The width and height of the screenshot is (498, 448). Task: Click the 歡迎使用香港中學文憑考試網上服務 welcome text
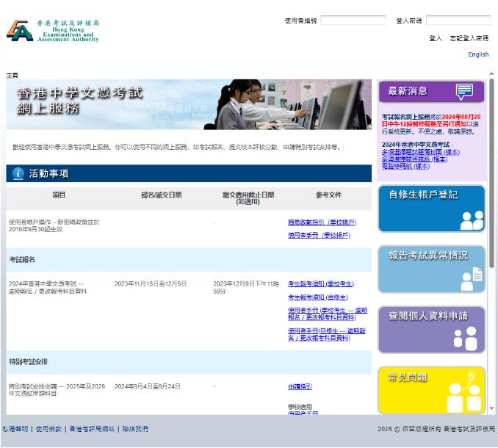pyautogui.click(x=177, y=147)
